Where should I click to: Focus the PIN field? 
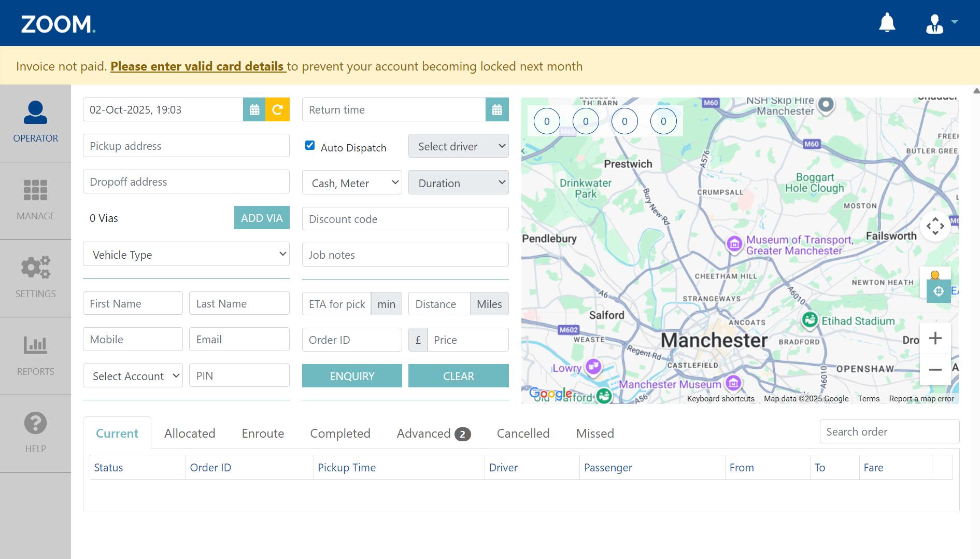pos(239,375)
